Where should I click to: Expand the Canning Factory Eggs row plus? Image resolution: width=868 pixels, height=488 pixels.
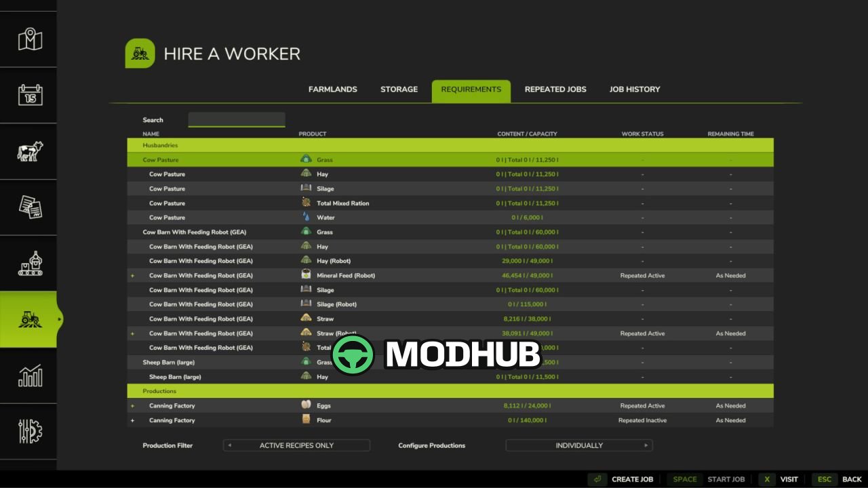click(x=132, y=406)
